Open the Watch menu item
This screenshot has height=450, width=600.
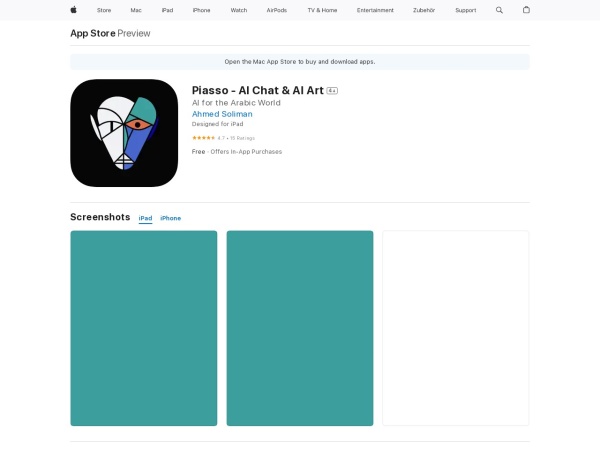pos(239,10)
